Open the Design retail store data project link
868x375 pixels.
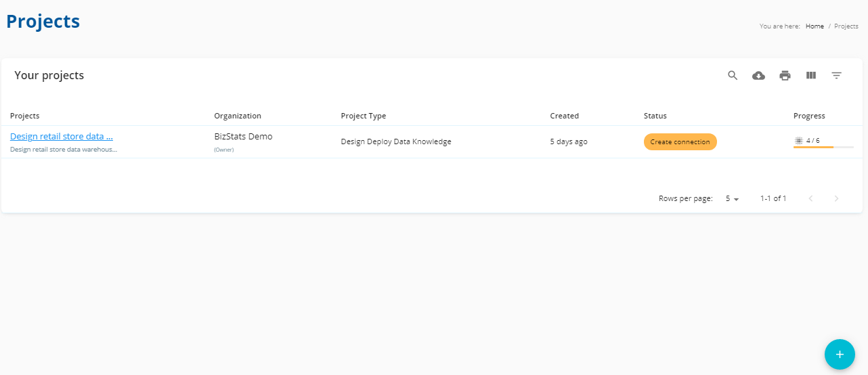(62, 136)
